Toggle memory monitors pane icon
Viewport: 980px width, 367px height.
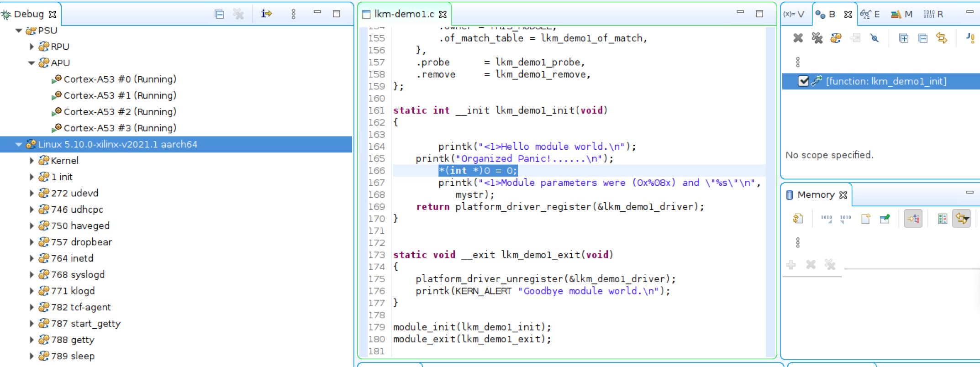pos(913,219)
